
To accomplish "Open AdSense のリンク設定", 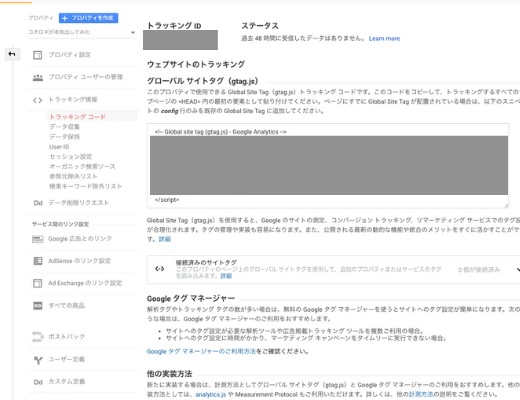I will [79, 261].
